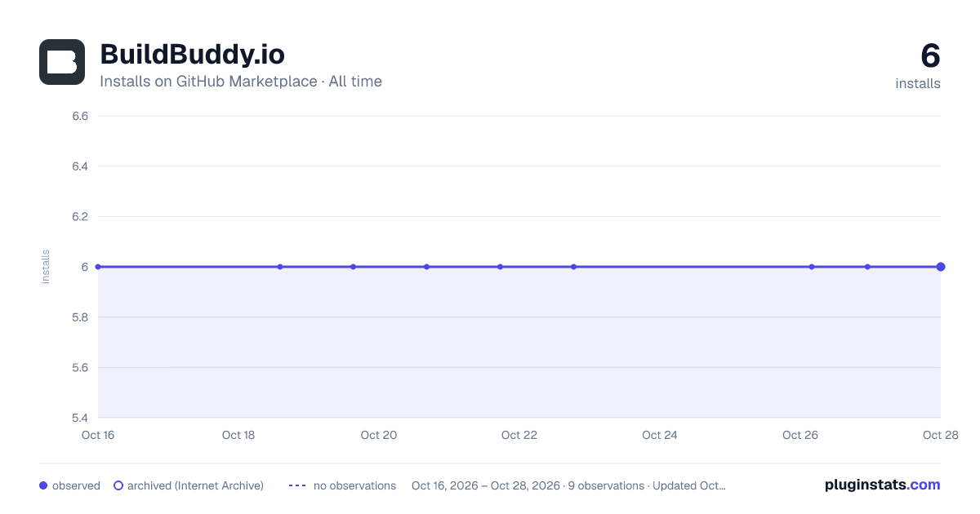Click subtitle 'Installs on GitHub Marketplace · All time'

click(x=241, y=82)
